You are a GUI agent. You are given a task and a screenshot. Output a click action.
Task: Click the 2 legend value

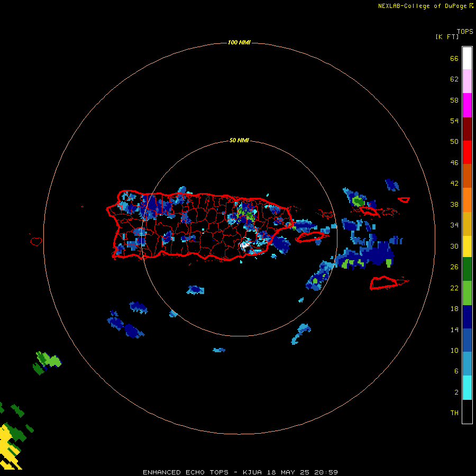[x=456, y=392]
